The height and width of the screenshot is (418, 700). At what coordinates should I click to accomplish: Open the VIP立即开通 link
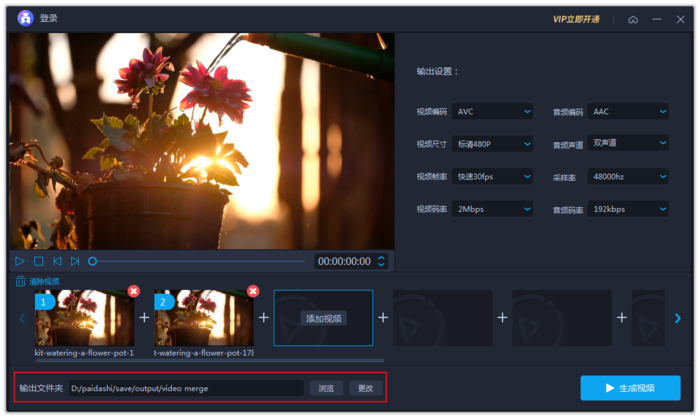point(576,19)
